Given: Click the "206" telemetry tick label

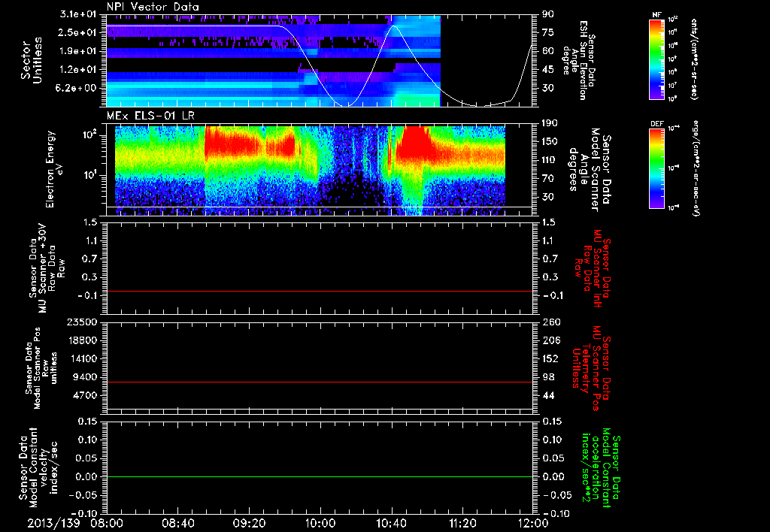Looking at the screenshot, I should (x=551, y=340).
